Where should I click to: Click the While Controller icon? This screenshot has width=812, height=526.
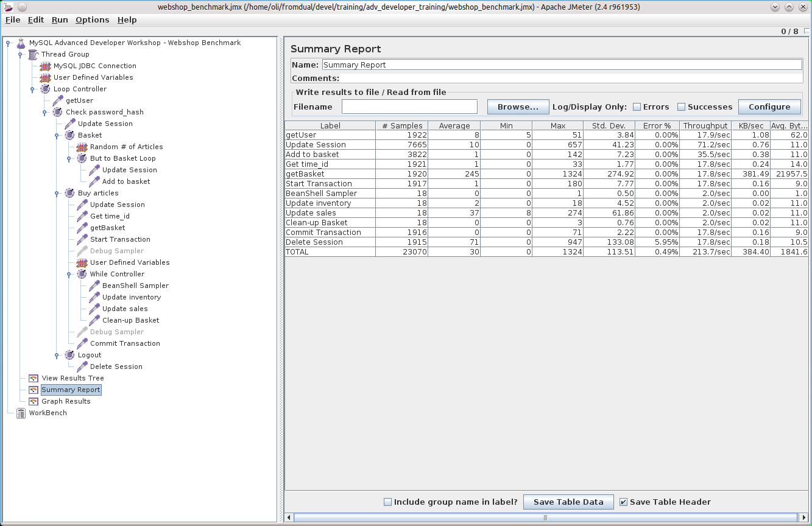point(82,274)
